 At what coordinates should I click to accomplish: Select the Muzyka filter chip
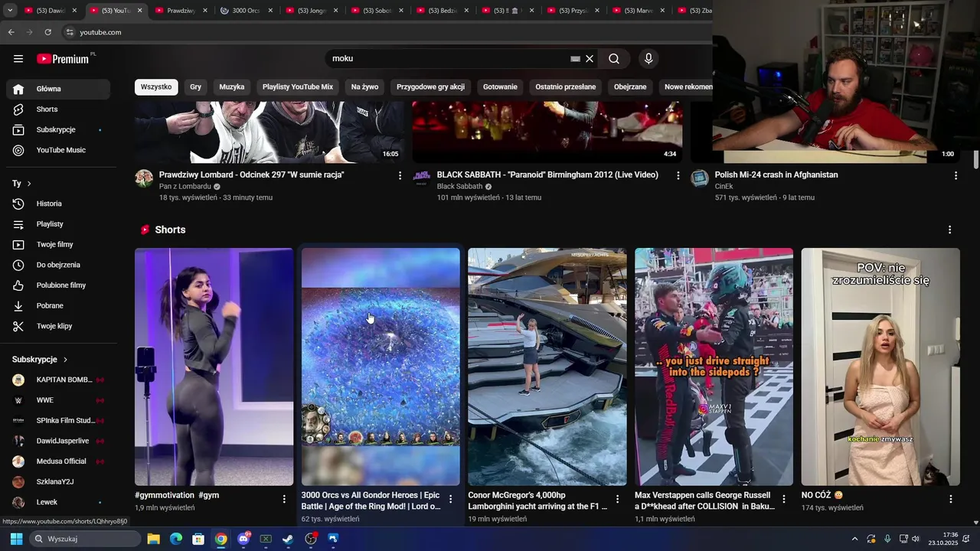232,87
